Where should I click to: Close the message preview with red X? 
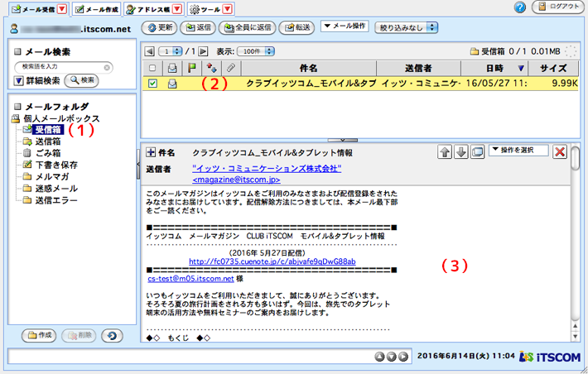[560, 152]
